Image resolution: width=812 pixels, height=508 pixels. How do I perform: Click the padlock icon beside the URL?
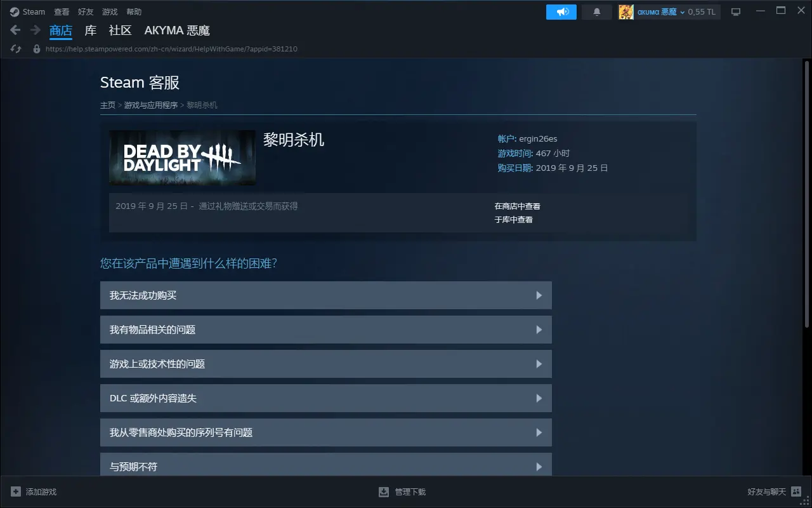[37, 49]
